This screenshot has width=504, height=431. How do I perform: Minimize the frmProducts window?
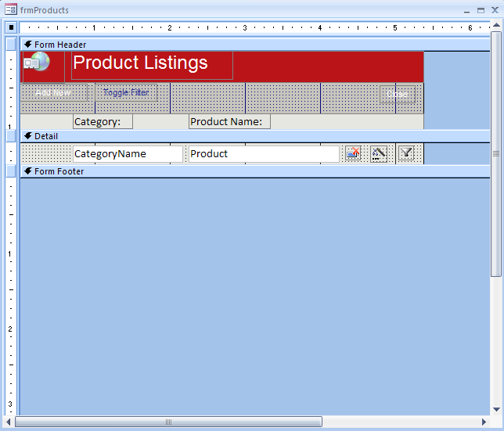(x=466, y=11)
